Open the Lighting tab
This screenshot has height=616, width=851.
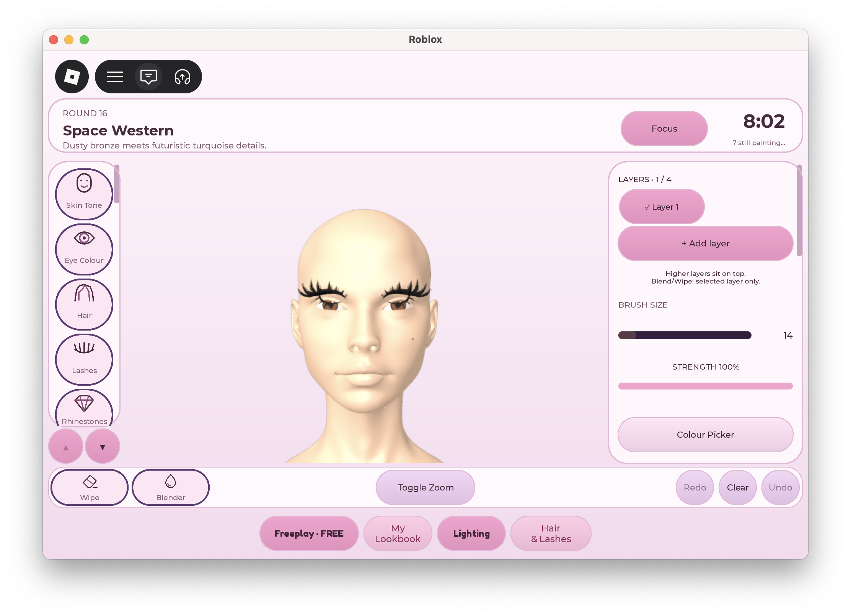click(x=471, y=533)
